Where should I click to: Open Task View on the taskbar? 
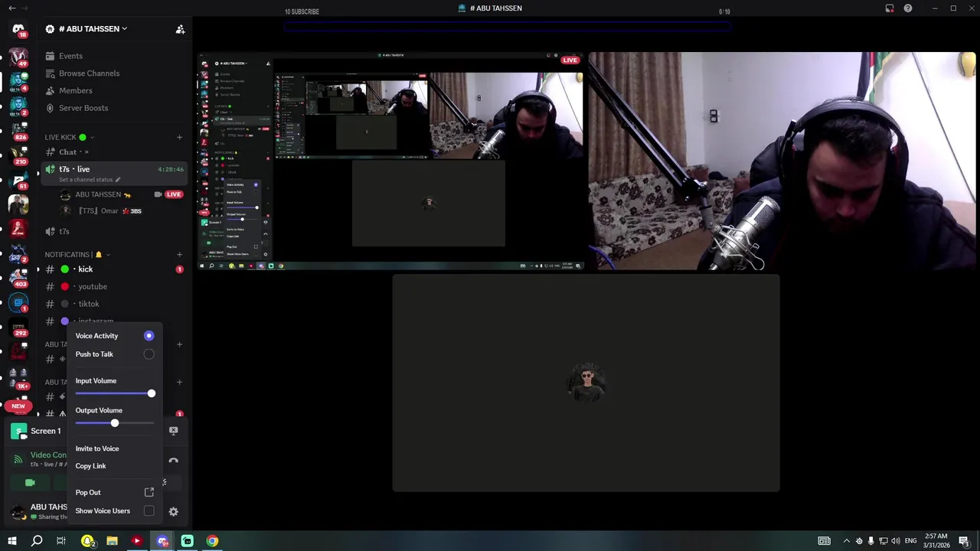[x=61, y=541]
